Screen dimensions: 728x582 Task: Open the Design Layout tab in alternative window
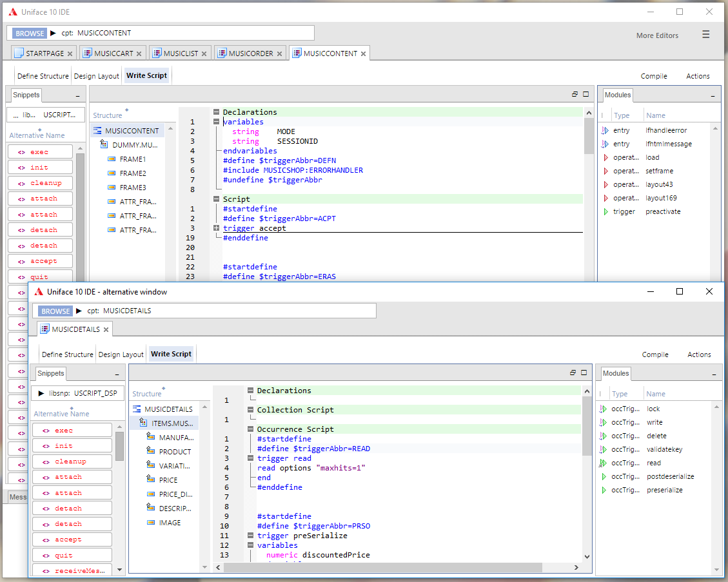click(121, 354)
